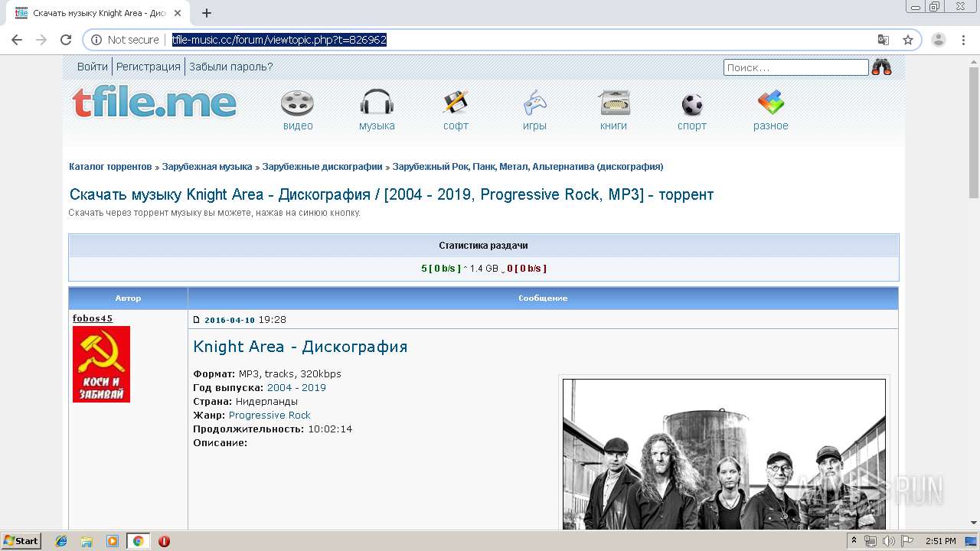
Task: Click the Статистика раздачи header
Action: click(483, 246)
